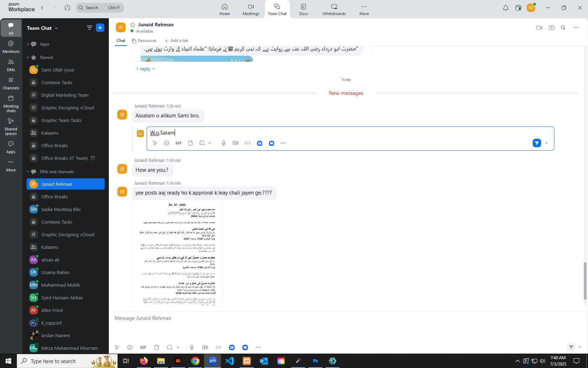The height and width of the screenshot is (368, 588).
Task: Start a video meeting with Junaid Rehman
Action: pos(539,28)
